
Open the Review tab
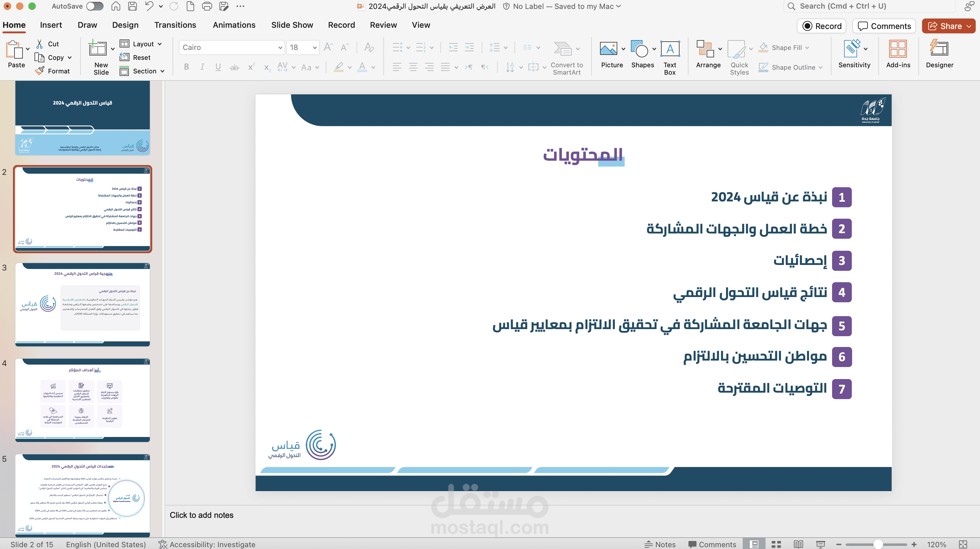383,25
